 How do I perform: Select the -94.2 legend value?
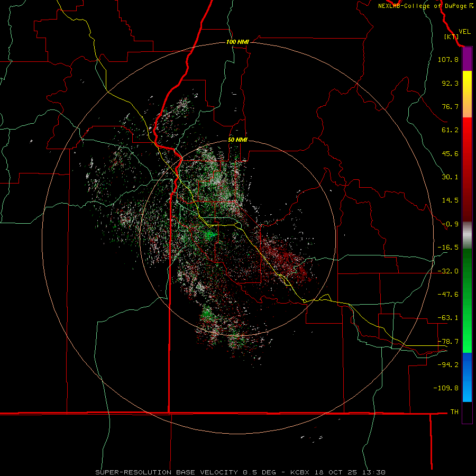pos(448,364)
